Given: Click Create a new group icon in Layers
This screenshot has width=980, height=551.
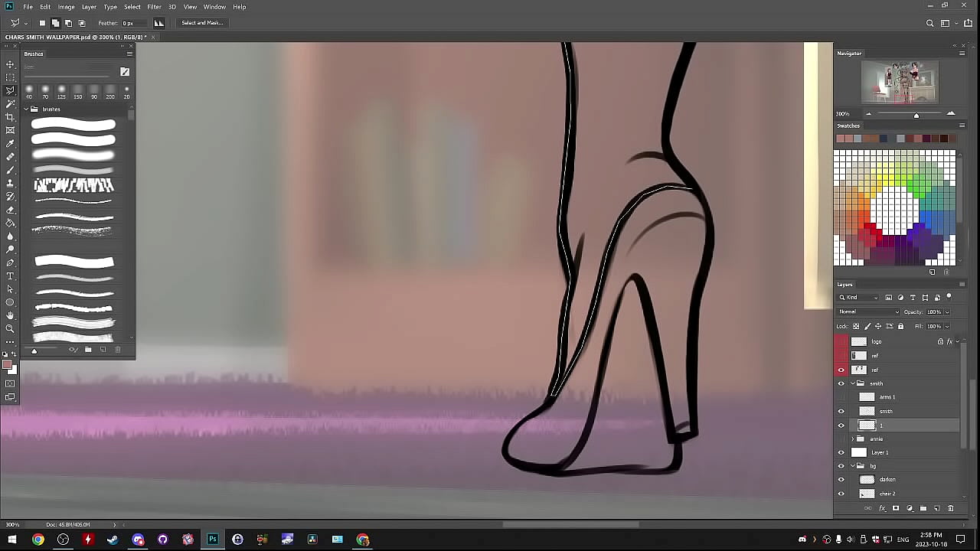Looking at the screenshot, I should click(923, 508).
